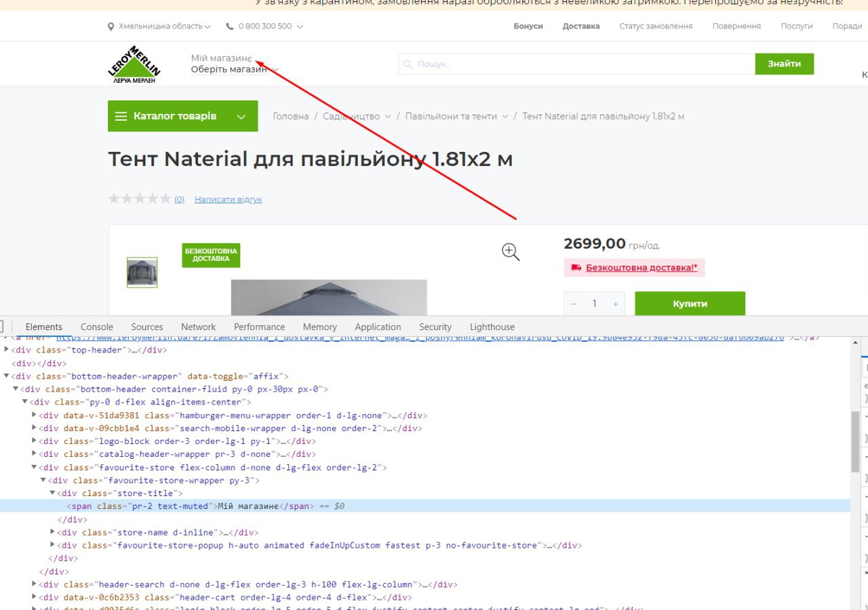Screen dimensions: 868x610
Task: Go to Головна breadcrumb
Action: [291, 117]
